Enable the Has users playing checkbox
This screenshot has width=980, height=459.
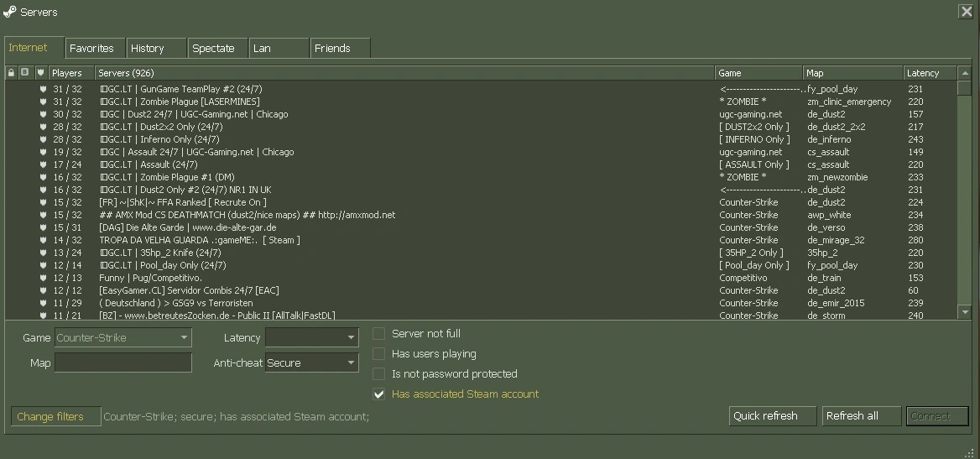pos(378,353)
